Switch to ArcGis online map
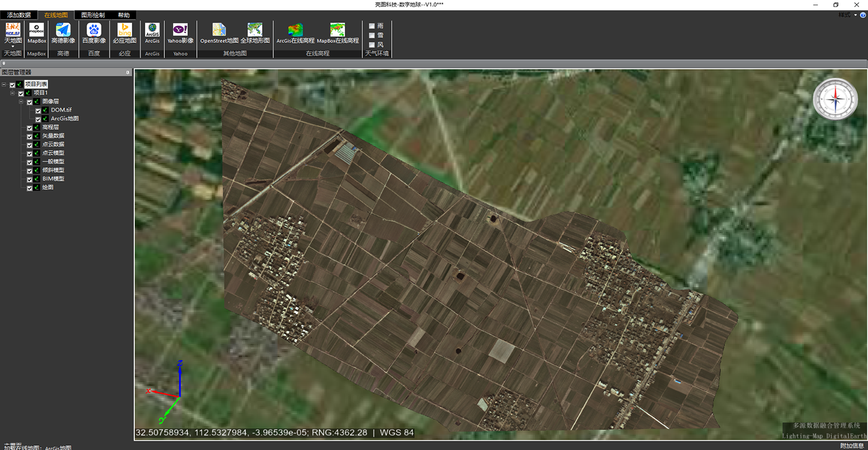868x450 pixels. click(152, 33)
